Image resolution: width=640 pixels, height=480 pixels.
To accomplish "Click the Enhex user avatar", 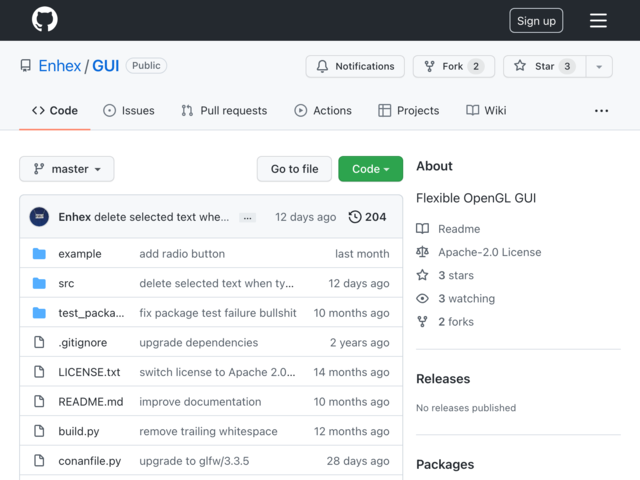I will pos(39,217).
